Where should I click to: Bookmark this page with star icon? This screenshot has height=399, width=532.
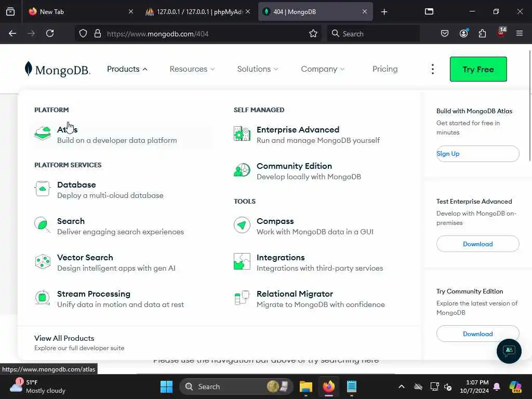click(313, 34)
